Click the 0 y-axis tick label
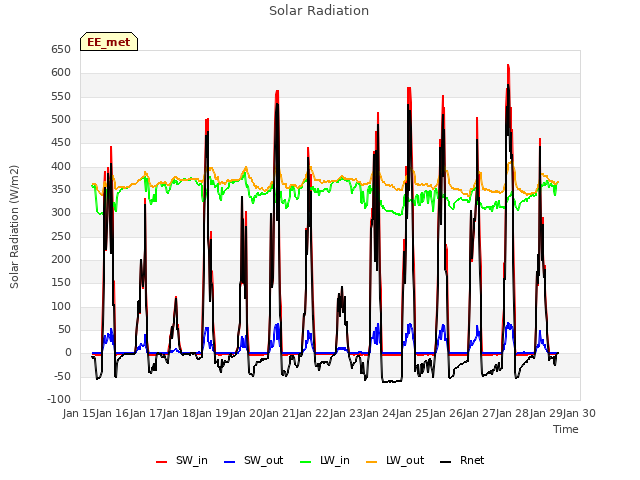The image size is (640, 480). [x=68, y=353]
